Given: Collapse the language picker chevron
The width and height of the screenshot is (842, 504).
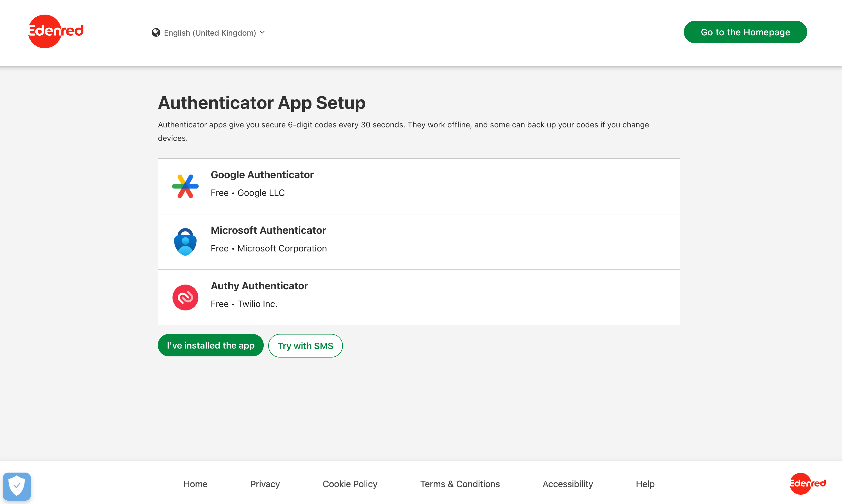Looking at the screenshot, I should (262, 32).
